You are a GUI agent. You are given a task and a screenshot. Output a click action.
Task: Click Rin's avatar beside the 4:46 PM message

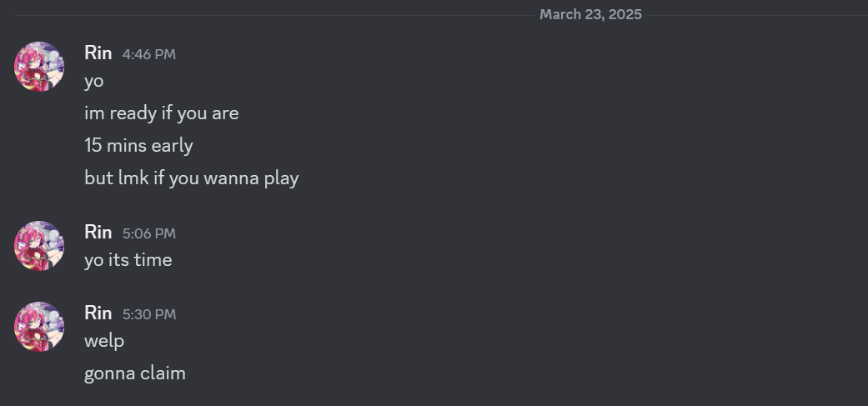tap(39, 67)
